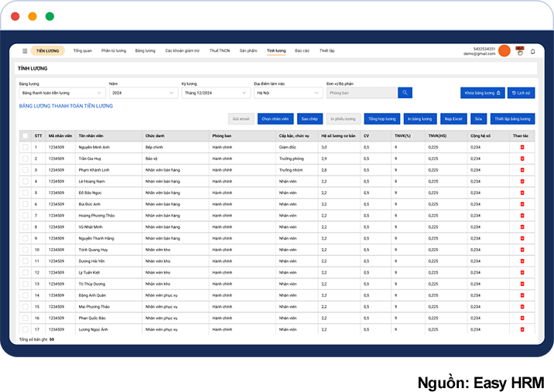Open the notifications bell
The width and height of the screenshot is (554, 392).
pos(532,51)
